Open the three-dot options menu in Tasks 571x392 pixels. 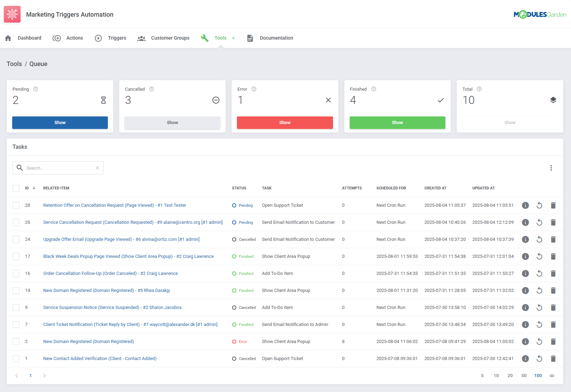551,168
